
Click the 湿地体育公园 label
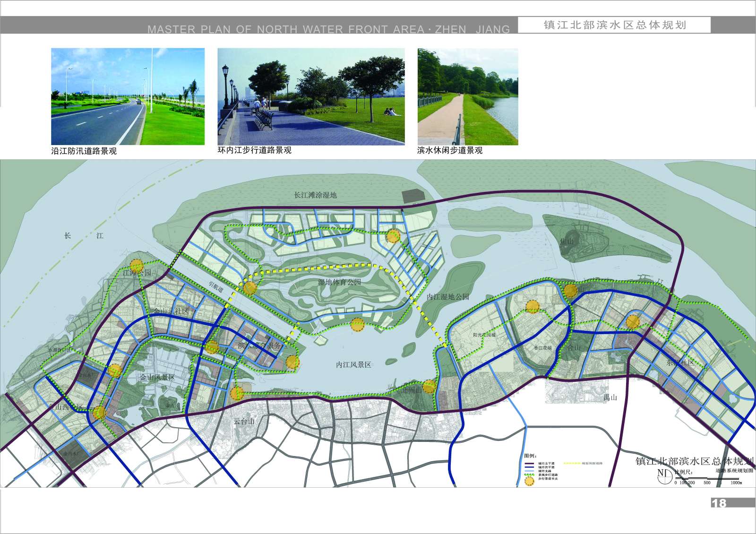[339, 282]
